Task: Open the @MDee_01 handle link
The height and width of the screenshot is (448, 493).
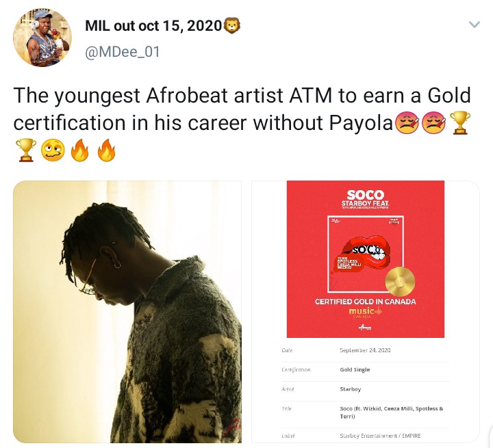Action: [x=123, y=52]
